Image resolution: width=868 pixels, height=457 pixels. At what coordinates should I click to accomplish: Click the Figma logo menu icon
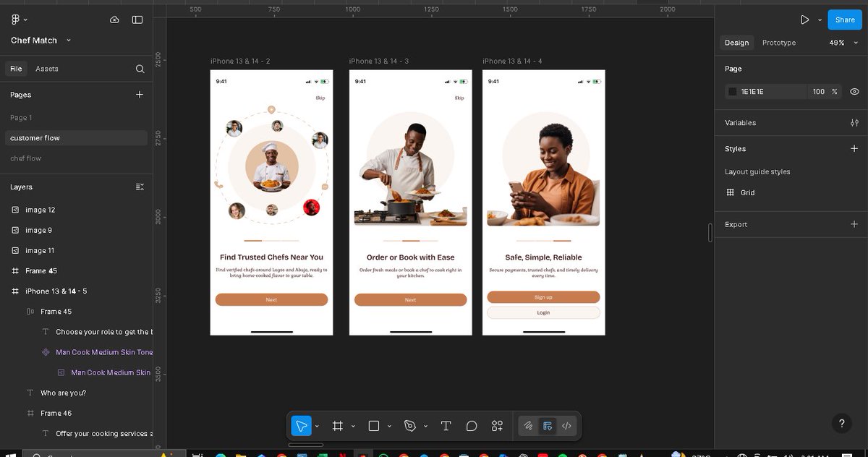click(13, 20)
